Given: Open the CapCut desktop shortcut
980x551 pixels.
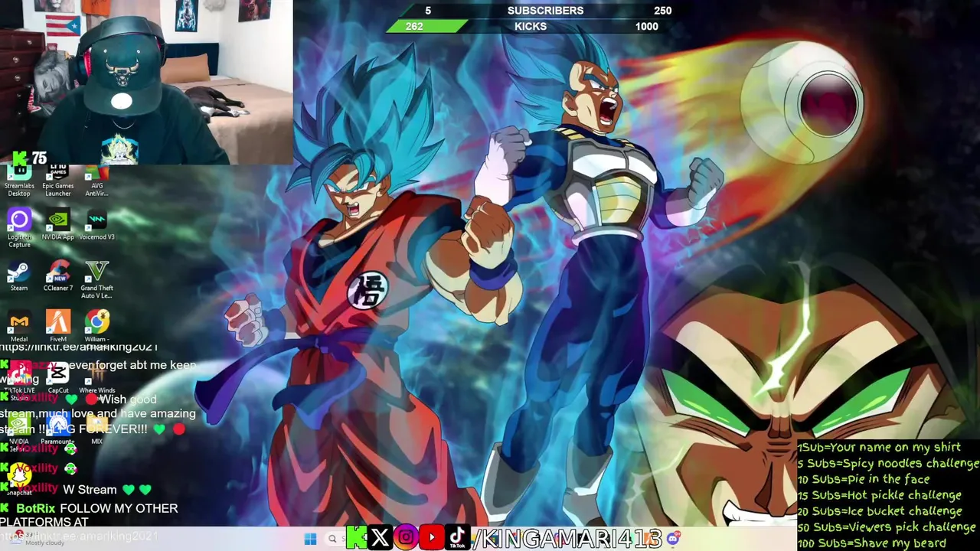Looking at the screenshot, I should click(58, 379).
